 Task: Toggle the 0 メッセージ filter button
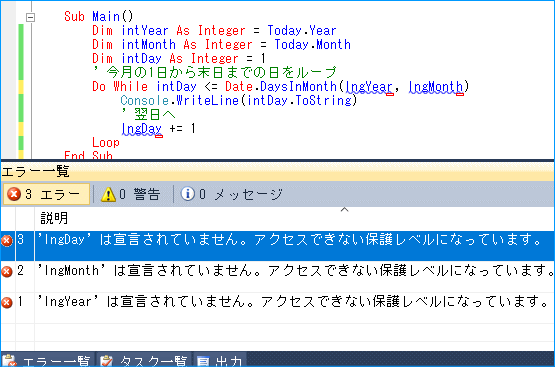(x=231, y=194)
